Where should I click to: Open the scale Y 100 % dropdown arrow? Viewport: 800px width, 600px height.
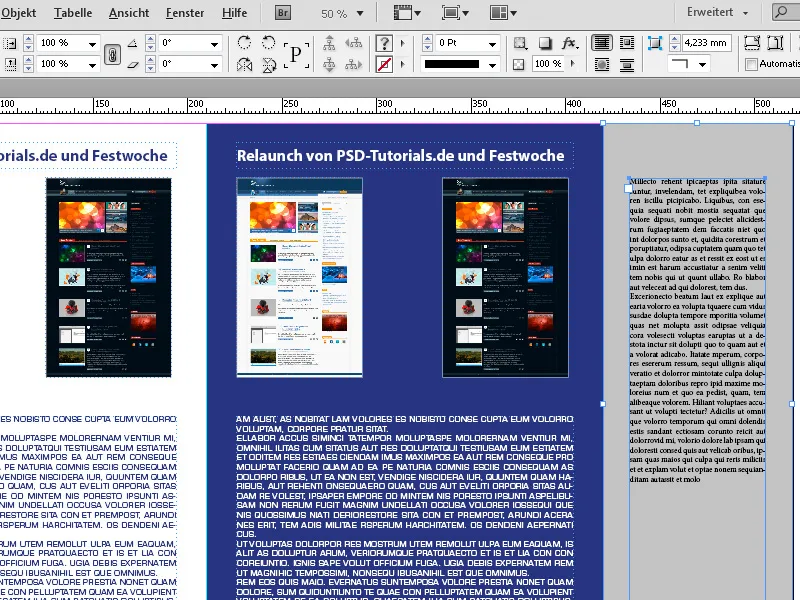pos(92,65)
